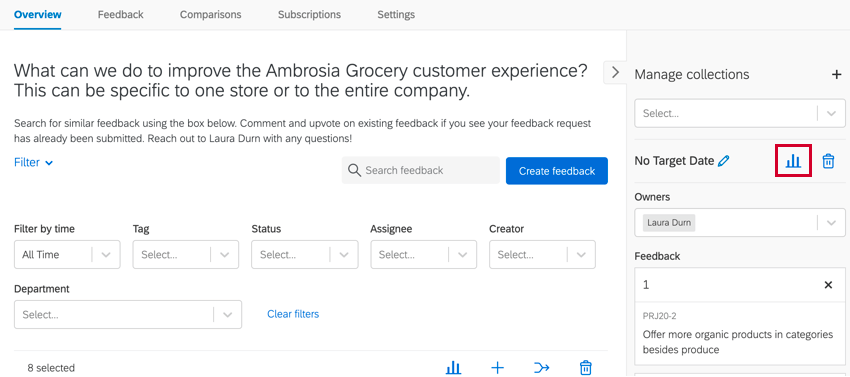Expand the Filter dropdown link
This screenshot has width=850, height=377.
pos(34,162)
